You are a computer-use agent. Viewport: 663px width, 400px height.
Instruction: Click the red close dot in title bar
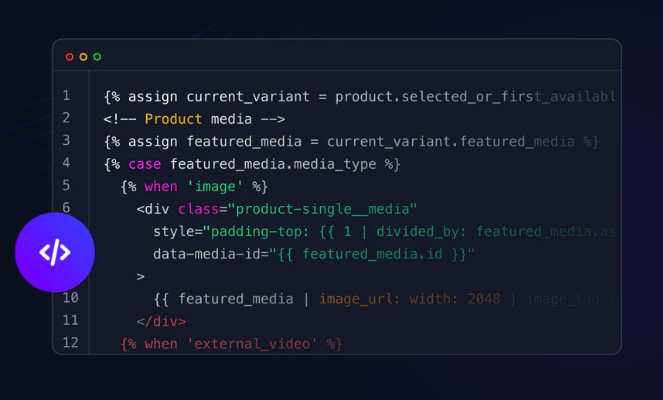point(69,57)
